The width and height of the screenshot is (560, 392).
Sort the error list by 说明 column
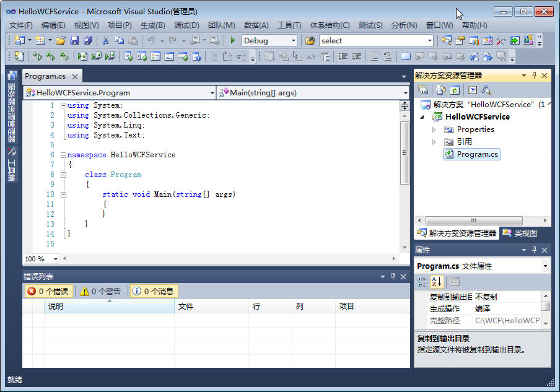click(x=109, y=307)
